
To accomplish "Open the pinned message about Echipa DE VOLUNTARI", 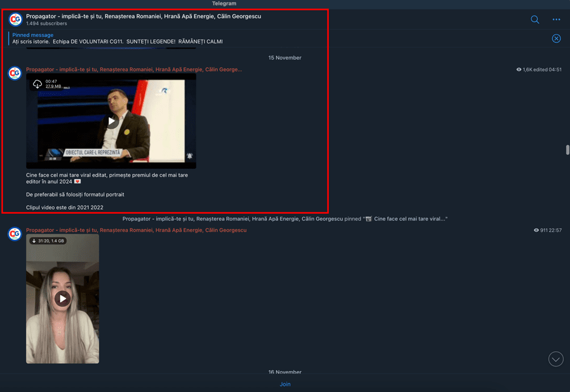I will [118, 39].
